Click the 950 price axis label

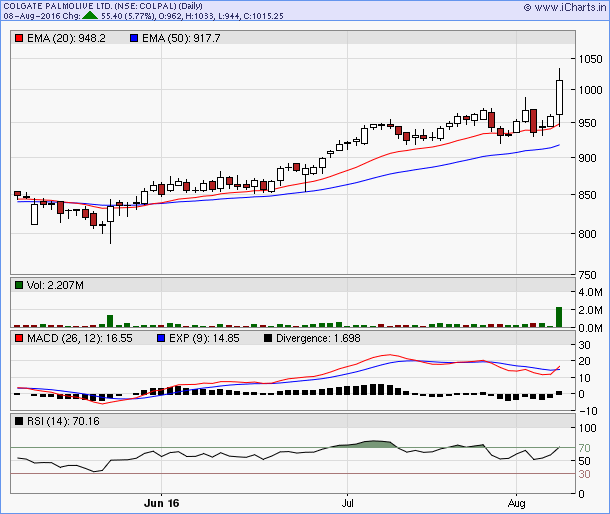pos(587,123)
